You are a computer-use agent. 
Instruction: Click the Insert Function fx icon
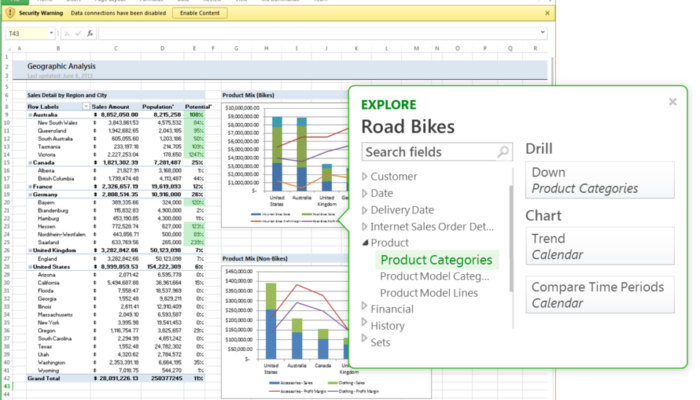(x=90, y=33)
